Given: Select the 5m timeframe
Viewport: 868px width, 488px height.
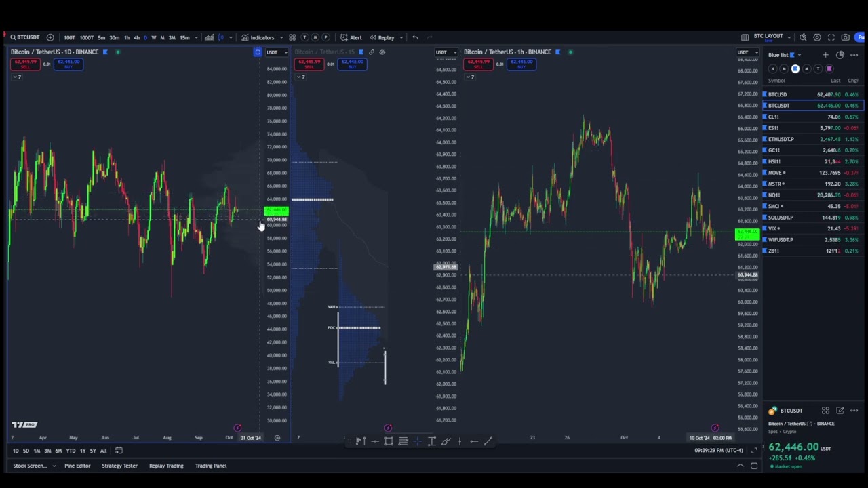Looking at the screenshot, I should coord(101,37).
